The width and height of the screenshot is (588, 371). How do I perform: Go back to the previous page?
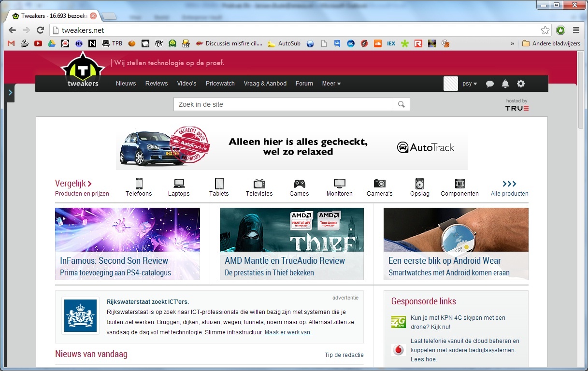(x=12, y=30)
